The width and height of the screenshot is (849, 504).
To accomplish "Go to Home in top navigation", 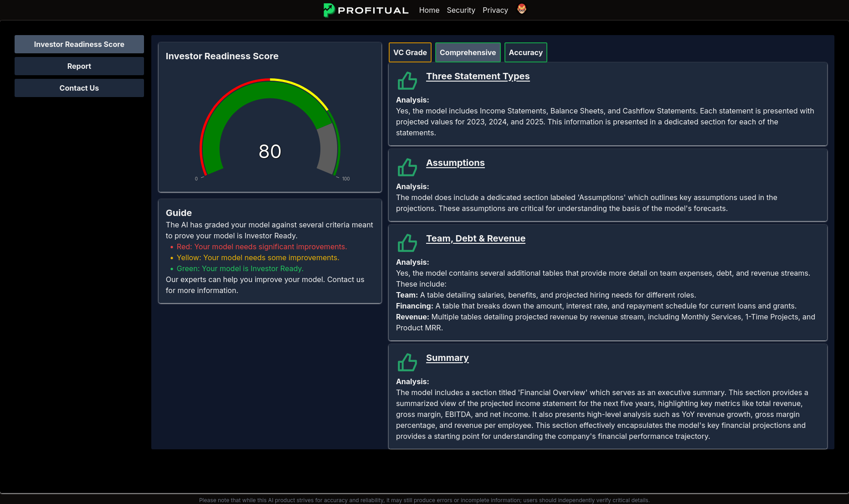I will pyautogui.click(x=429, y=10).
